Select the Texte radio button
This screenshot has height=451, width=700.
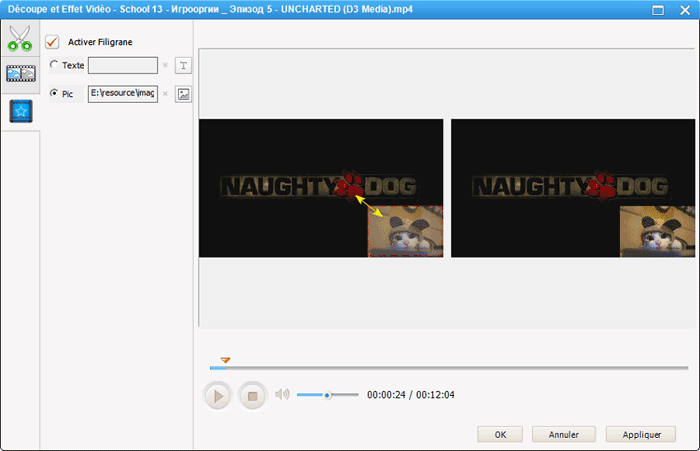(54, 65)
